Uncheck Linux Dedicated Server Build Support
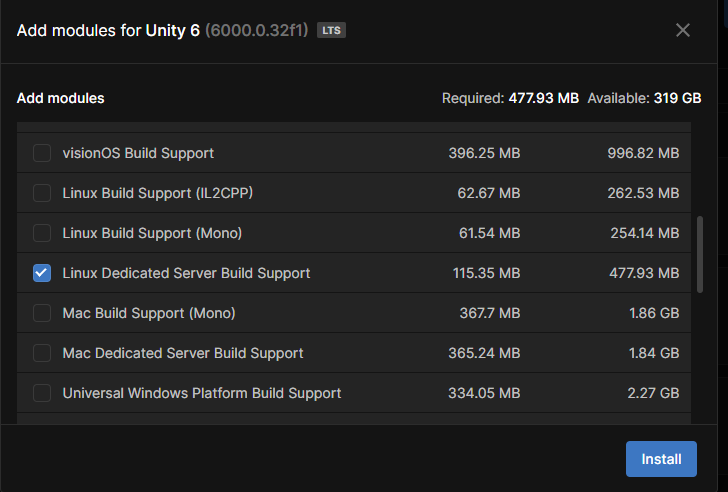This screenshot has height=492, width=728. pyautogui.click(x=42, y=273)
